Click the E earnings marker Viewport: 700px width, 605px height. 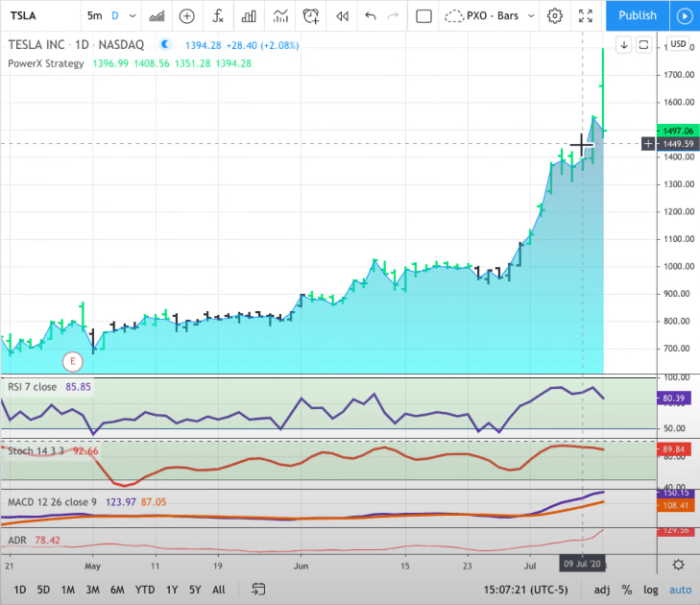tap(73, 362)
